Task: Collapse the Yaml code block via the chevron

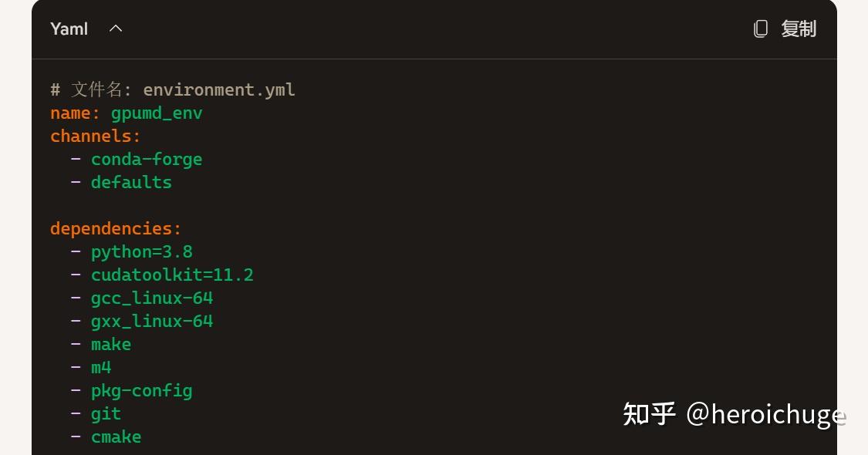Action: pos(116,29)
